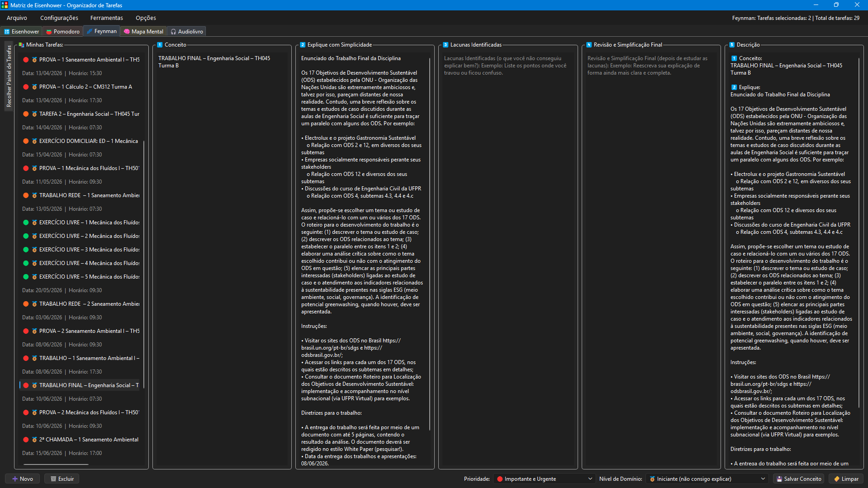Expand the Nível de Domínio dropdown
The width and height of the screenshot is (868, 488).
707,479
